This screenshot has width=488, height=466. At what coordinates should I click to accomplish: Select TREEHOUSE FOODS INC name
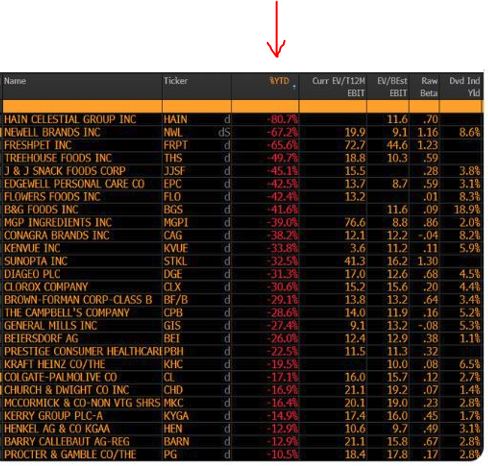(58, 158)
